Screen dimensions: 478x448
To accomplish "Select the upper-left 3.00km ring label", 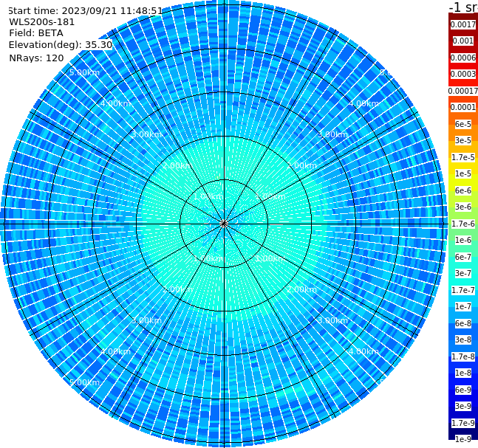I will pyautogui.click(x=146, y=134).
